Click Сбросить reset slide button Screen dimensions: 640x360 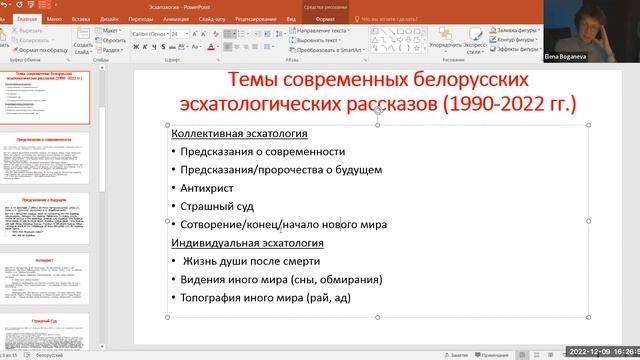tap(111, 40)
